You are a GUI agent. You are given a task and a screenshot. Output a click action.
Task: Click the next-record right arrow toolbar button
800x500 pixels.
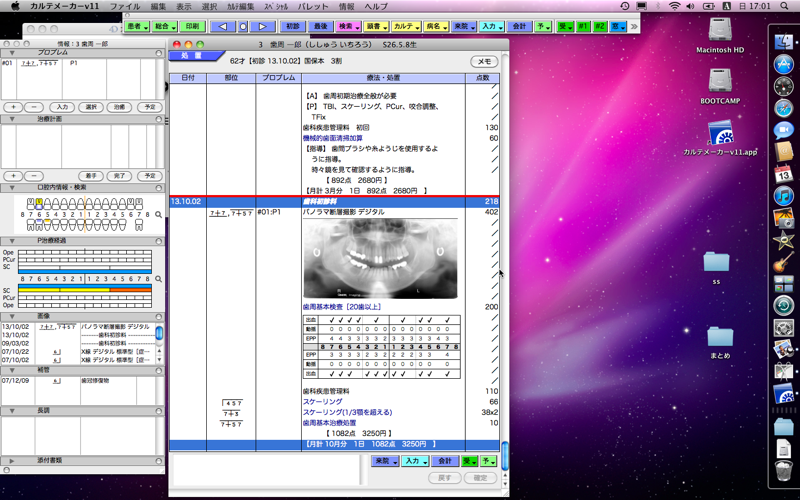[262, 26]
